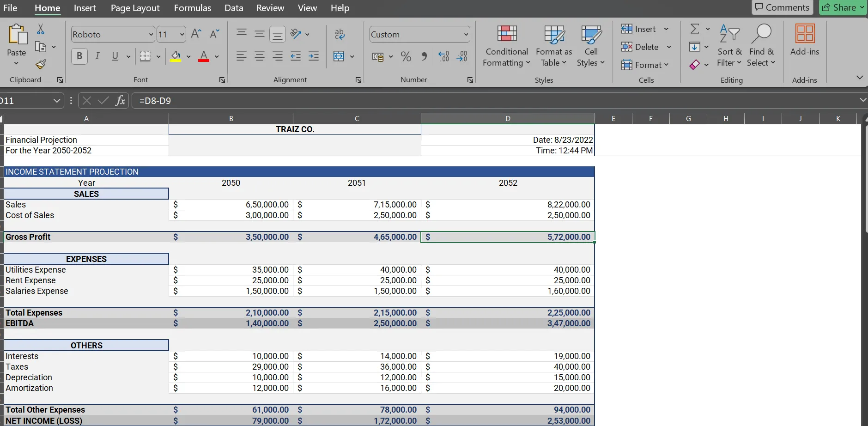Toggle Bold formatting

(79, 56)
